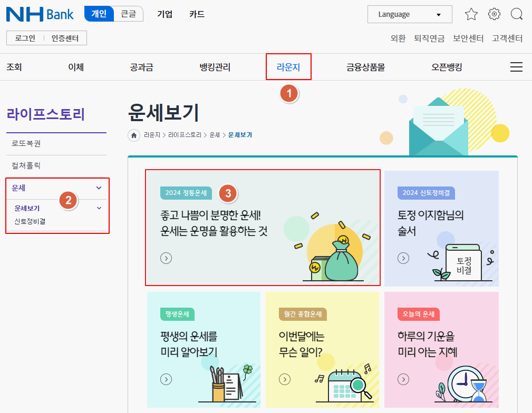
Task: Open the hamburger full menu
Action: pyautogui.click(x=516, y=67)
